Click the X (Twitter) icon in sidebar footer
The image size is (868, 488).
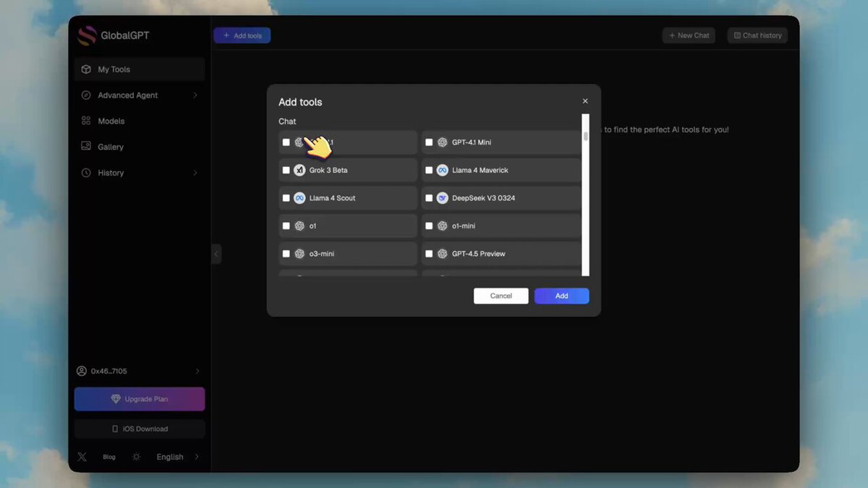click(x=82, y=457)
